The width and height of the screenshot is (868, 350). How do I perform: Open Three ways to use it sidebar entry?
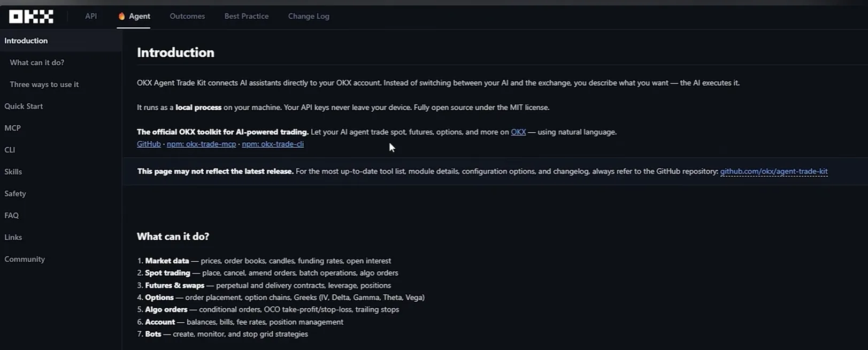pyautogui.click(x=44, y=85)
